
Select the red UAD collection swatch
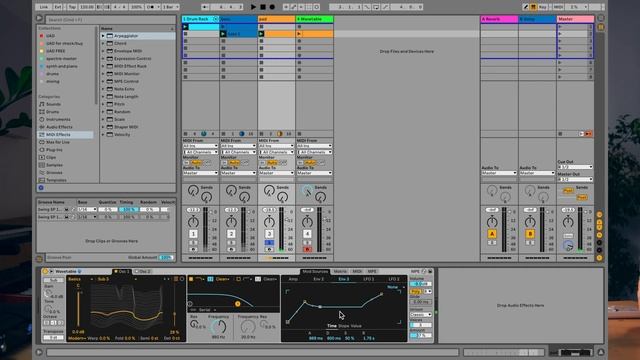[x=42, y=36]
